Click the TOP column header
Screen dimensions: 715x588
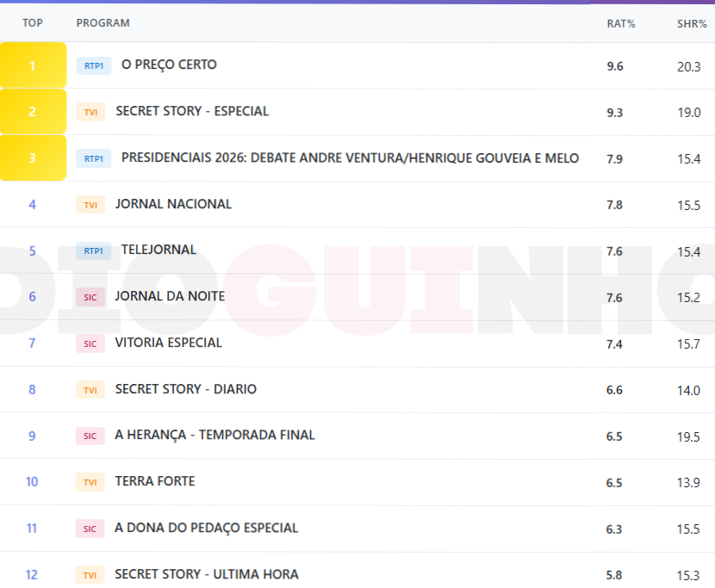[x=33, y=23]
